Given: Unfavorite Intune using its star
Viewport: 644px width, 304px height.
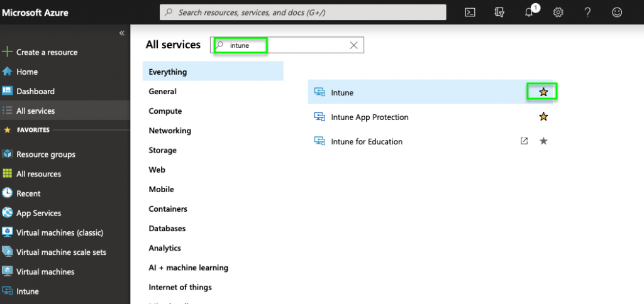Looking at the screenshot, I should (543, 92).
